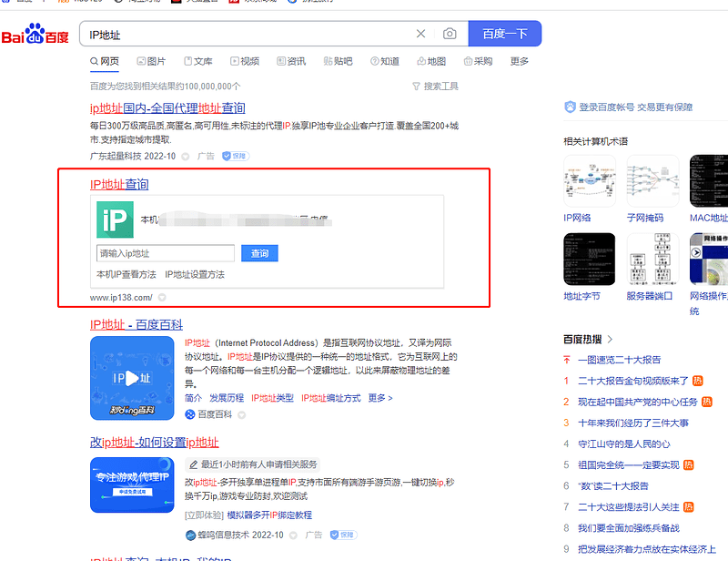
Task: Click 更多 > under Baike result
Action: (x=380, y=398)
